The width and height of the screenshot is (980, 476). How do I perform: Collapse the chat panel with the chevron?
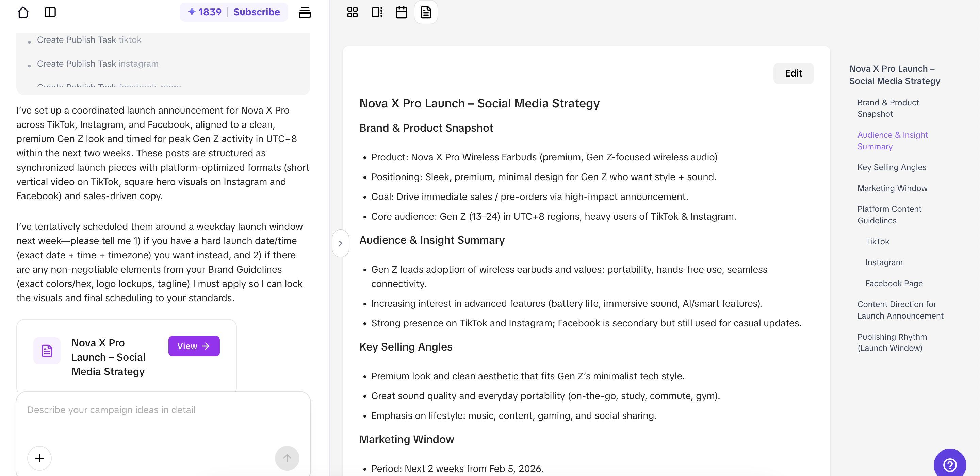pyautogui.click(x=341, y=243)
